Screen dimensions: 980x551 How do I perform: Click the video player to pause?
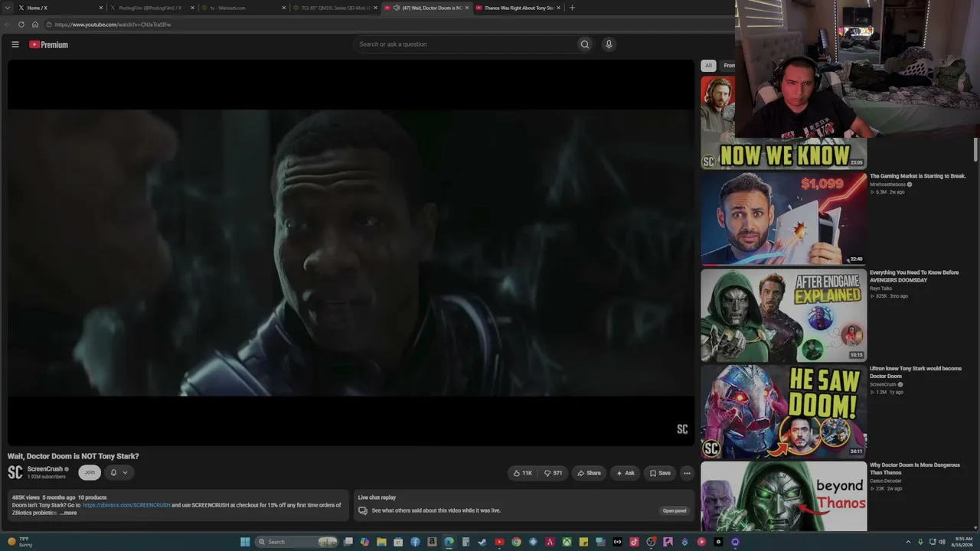tap(351, 253)
